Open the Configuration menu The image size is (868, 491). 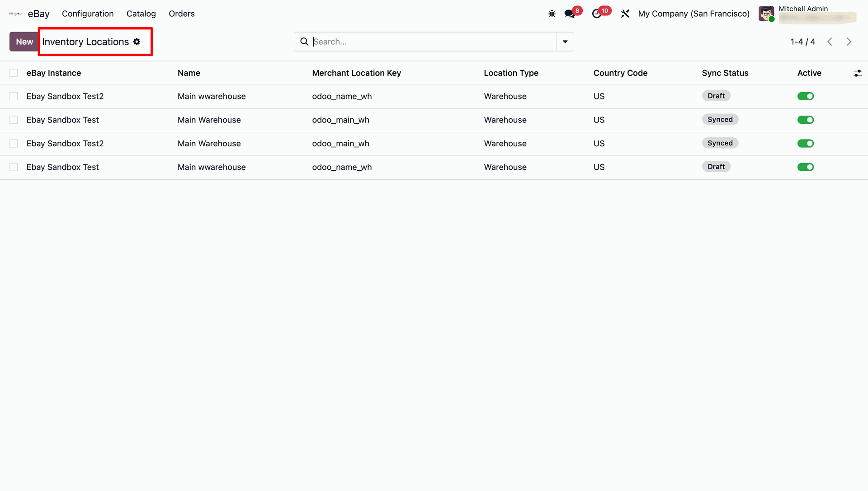click(88, 14)
